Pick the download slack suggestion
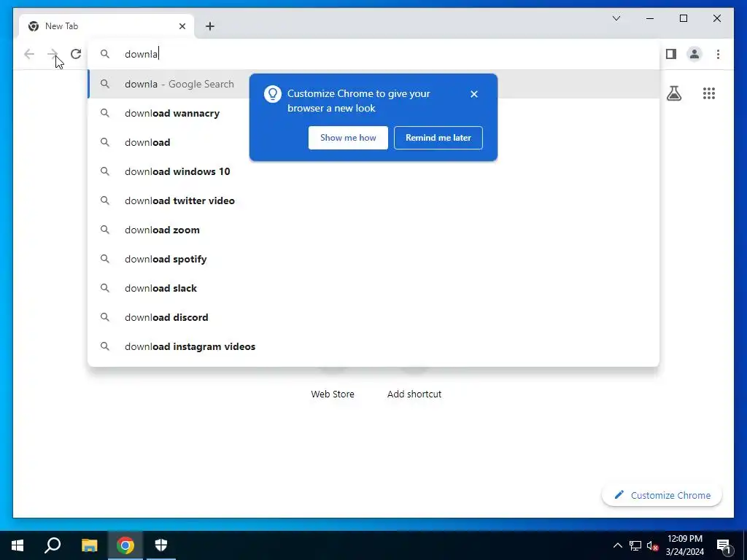Viewport: 747px width, 560px height. click(374, 288)
